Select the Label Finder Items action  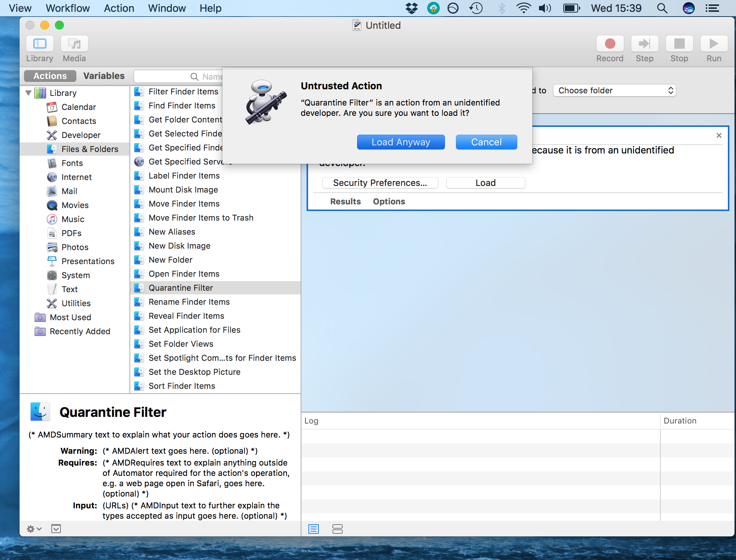point(215,176)
